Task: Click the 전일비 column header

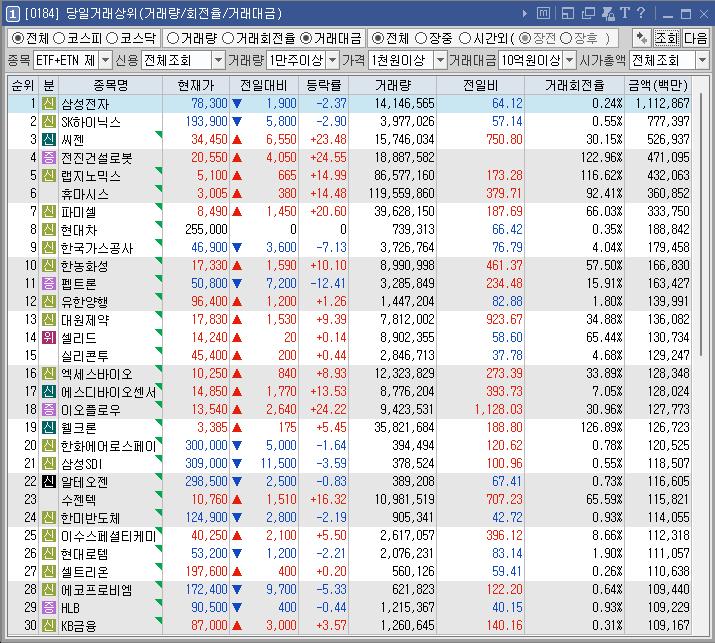Action: (481, 85)
